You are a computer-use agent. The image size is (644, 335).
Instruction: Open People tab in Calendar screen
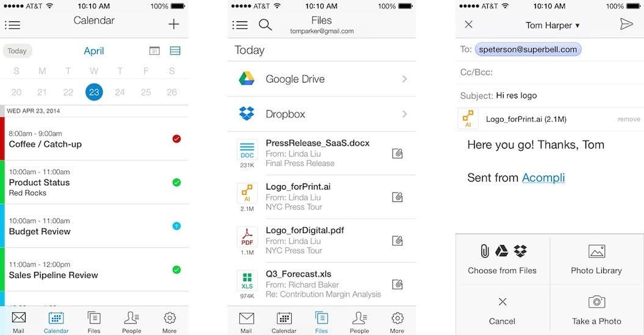[131, 322]
